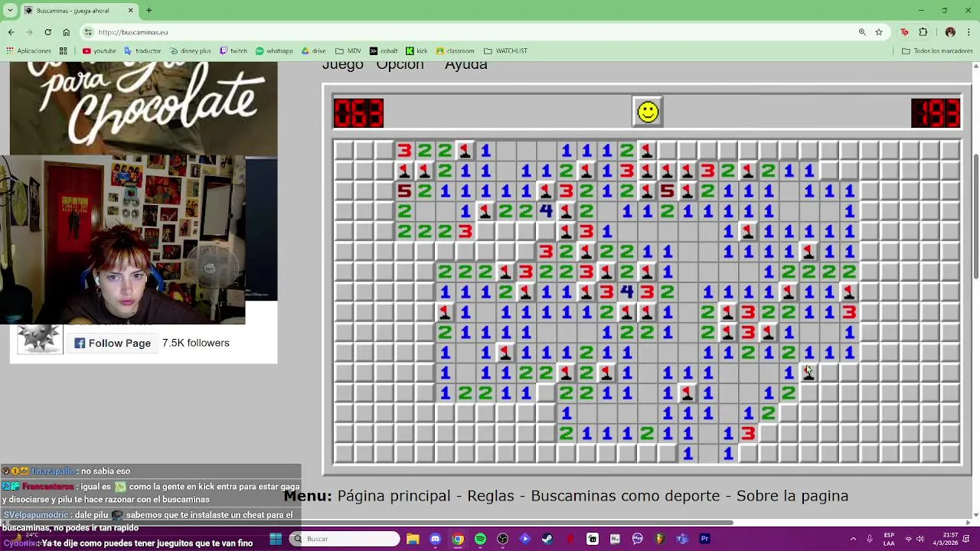Screen dimensions: 980x551
Task: Open the cobalt bookmark
Action: (384, 51)
